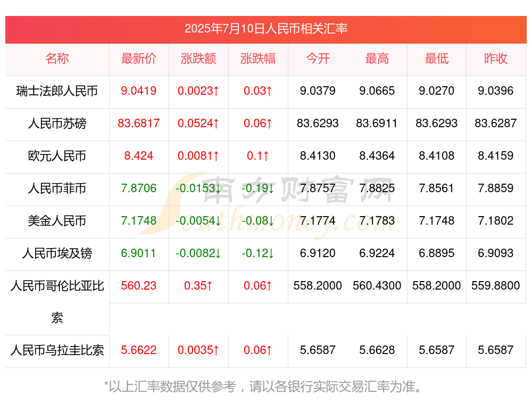Image resolution: width=532 pixels, height=403 pixels.
Task: Click low value 6.8895
Action: [x=437, y=253]
